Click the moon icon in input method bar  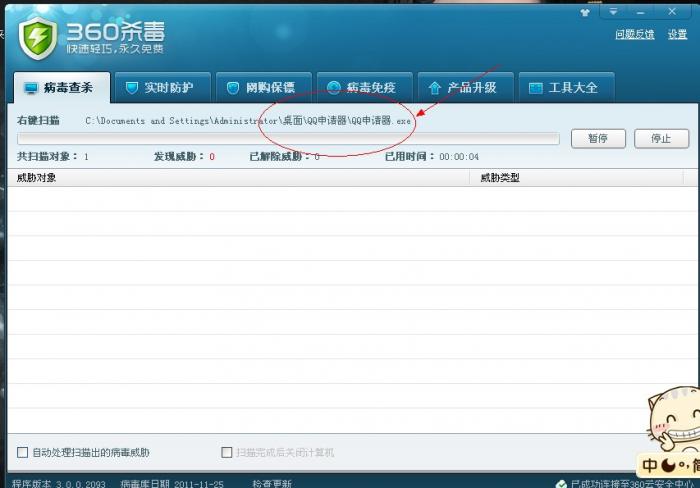pyautogui.click(x=667, y=465)
